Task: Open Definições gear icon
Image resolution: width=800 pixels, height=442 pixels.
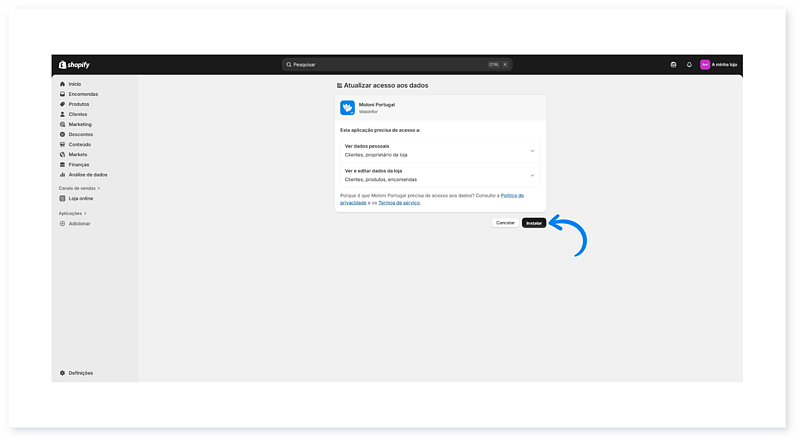Action: tap(62, 373)
